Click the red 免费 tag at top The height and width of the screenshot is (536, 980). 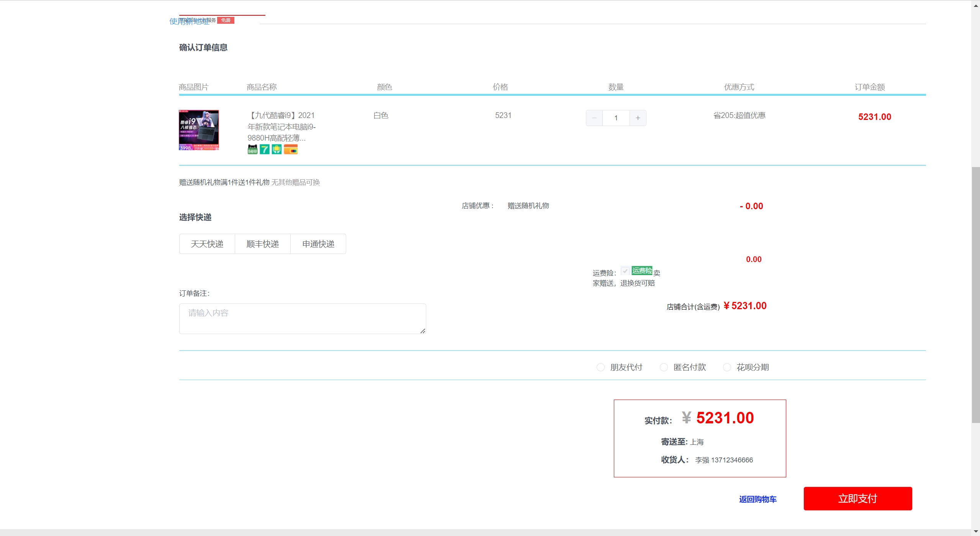point(226,20)
